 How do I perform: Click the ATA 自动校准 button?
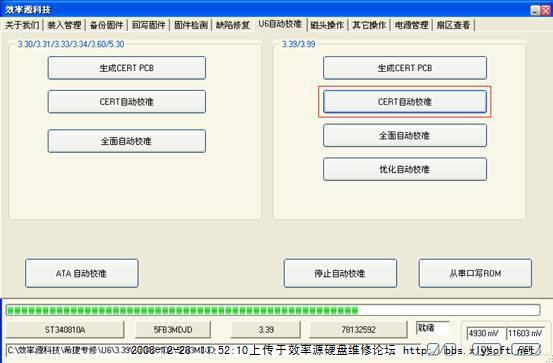coord(81,273)
